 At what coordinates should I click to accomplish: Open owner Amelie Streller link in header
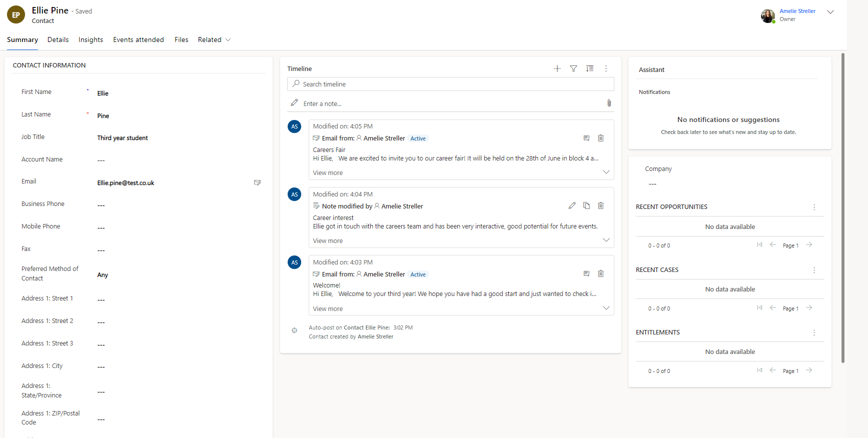[x=797, y=11]
